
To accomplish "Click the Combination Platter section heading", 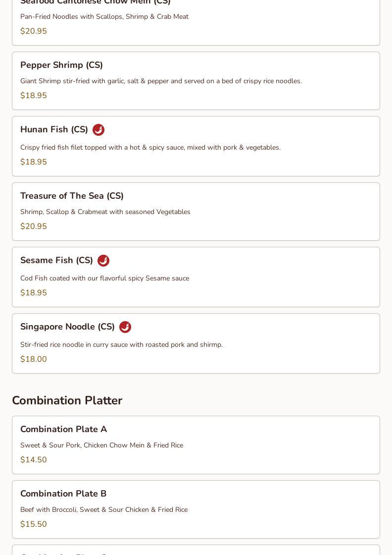I will point(67,400).
